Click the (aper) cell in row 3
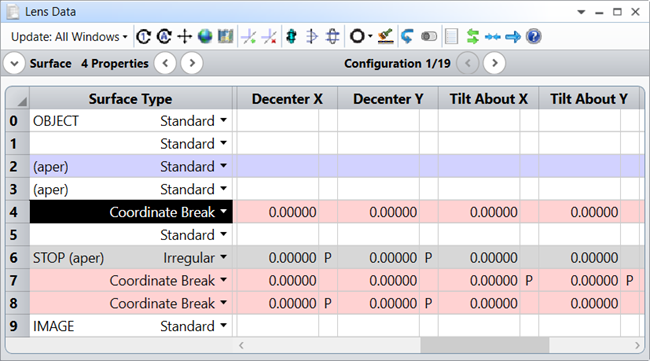 [x=51, y=189]
